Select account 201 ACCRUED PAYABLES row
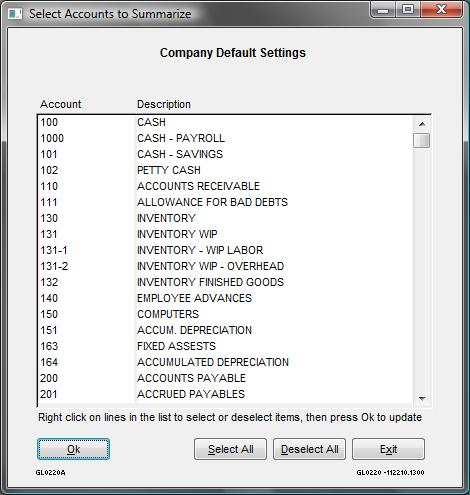Screen dimensions: 470x495 225,394
